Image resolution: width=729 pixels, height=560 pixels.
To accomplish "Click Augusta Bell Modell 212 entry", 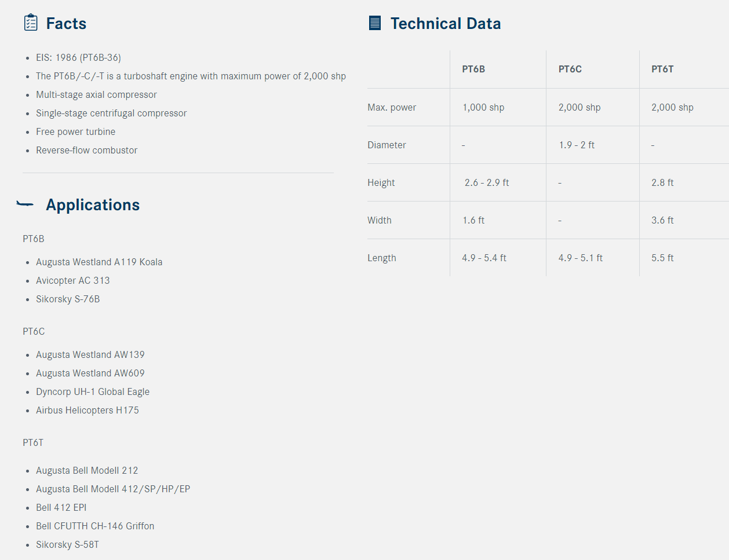I will [87, 470].
